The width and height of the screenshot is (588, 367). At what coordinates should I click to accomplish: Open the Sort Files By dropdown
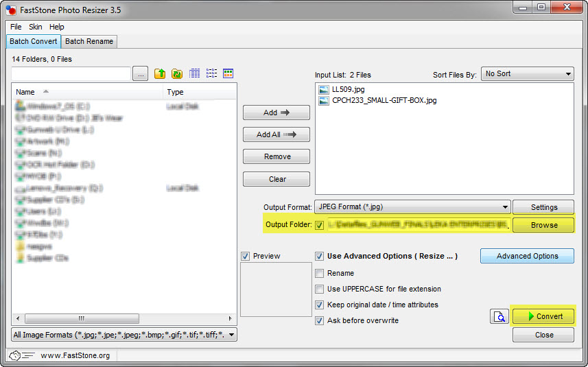point(528,74)
